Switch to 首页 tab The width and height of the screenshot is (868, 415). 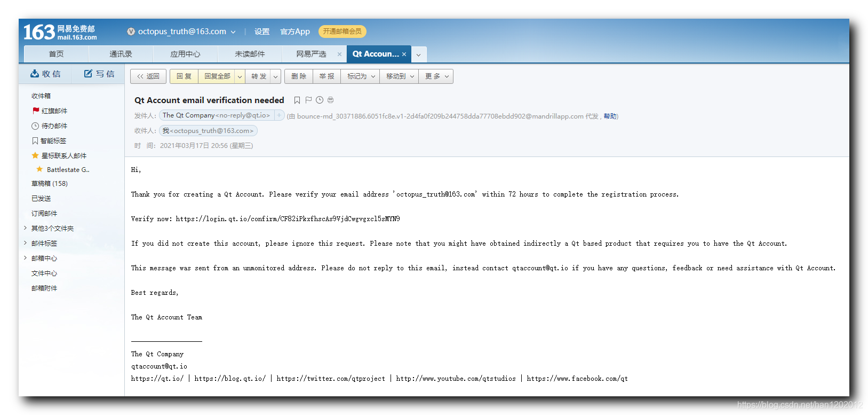pyautogui.click(x=56, y=54)
